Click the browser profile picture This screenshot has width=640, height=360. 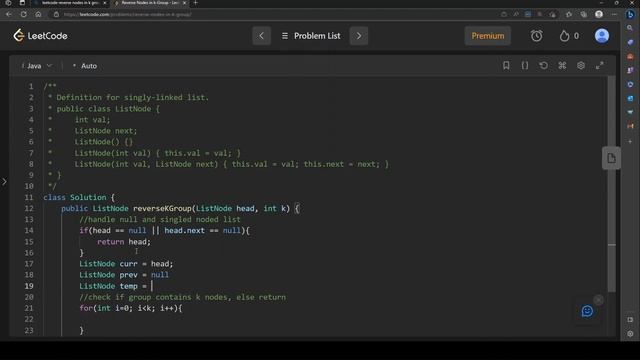[599, 14]
